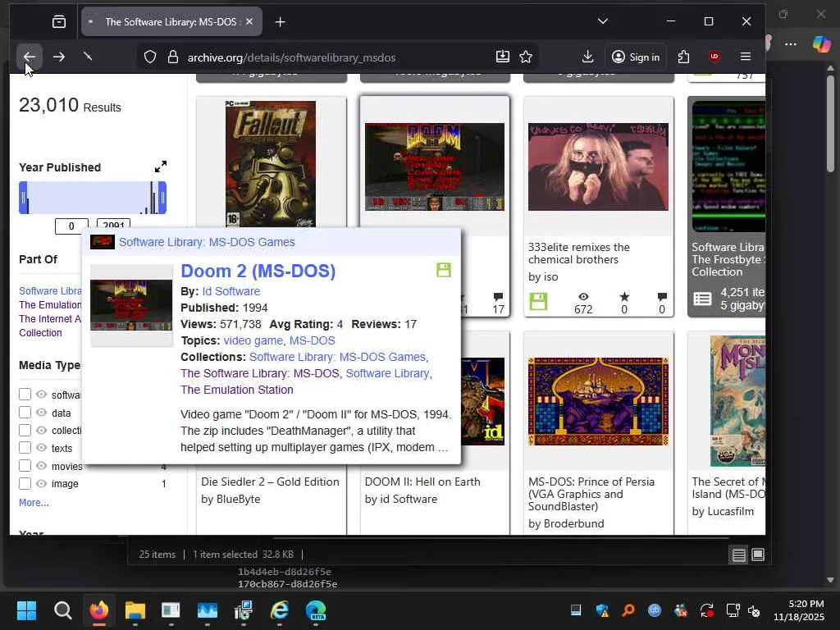The width and height of the screenshot is (840, 630).
Task: Open uBlock Origin extension icon
Action: coord(714,57)
